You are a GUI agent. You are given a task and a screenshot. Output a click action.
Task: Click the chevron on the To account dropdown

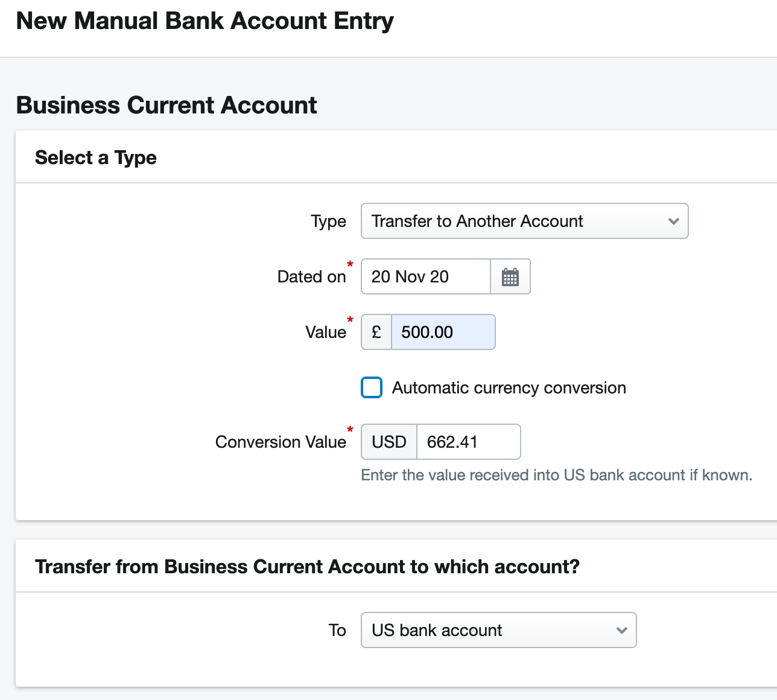point(621,631)
